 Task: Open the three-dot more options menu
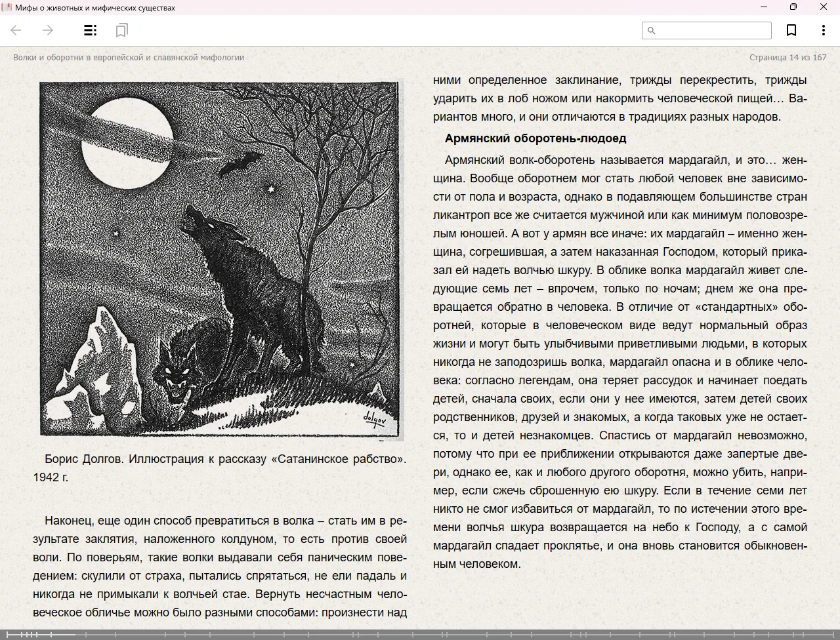click(823, 30)
